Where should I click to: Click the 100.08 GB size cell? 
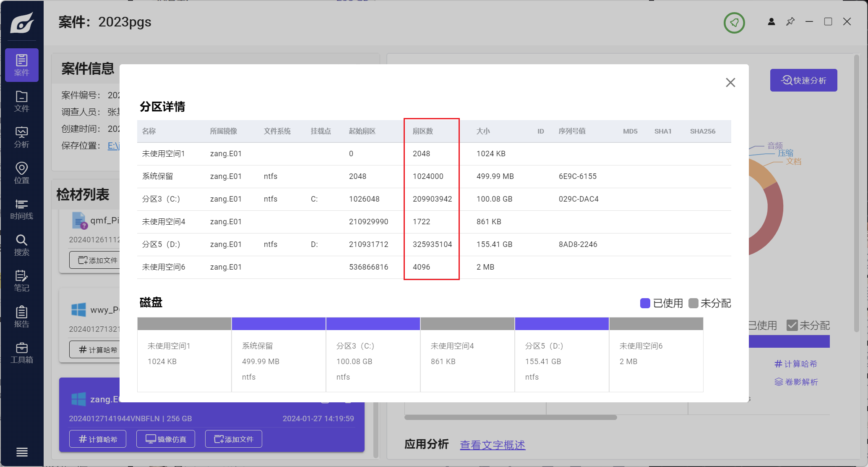coord(494,199)
